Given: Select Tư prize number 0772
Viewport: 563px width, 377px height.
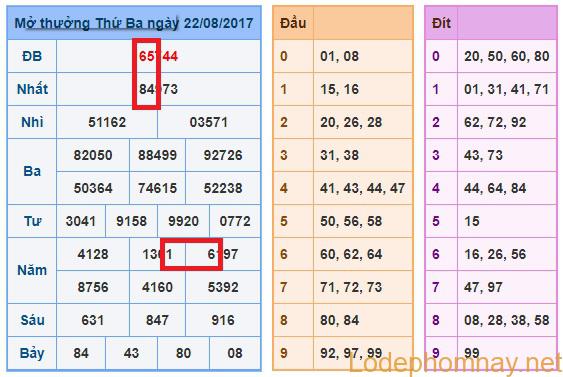Looking at the screenshot, I should click(x=235, y=221).
